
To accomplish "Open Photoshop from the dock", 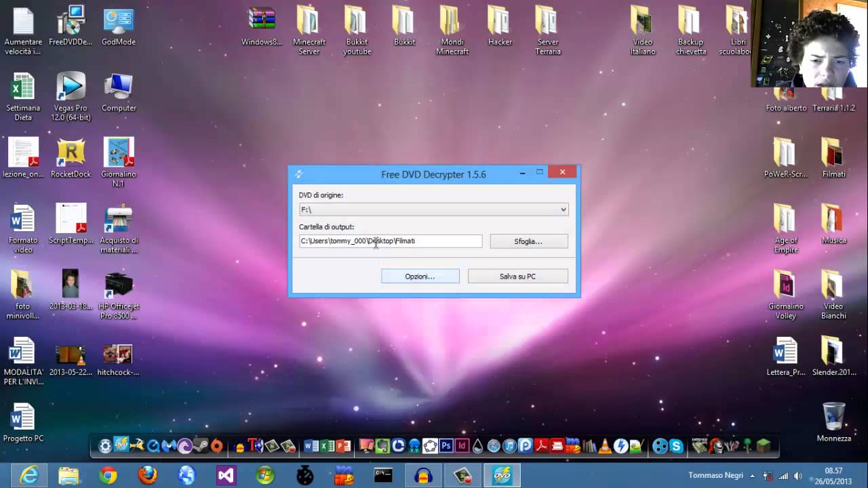I will coord(446,446).
